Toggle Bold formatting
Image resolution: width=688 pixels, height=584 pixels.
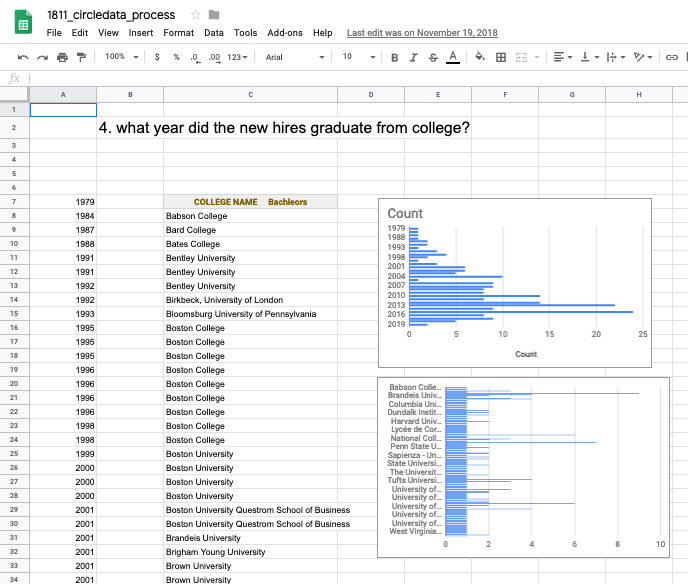(394, 57)
